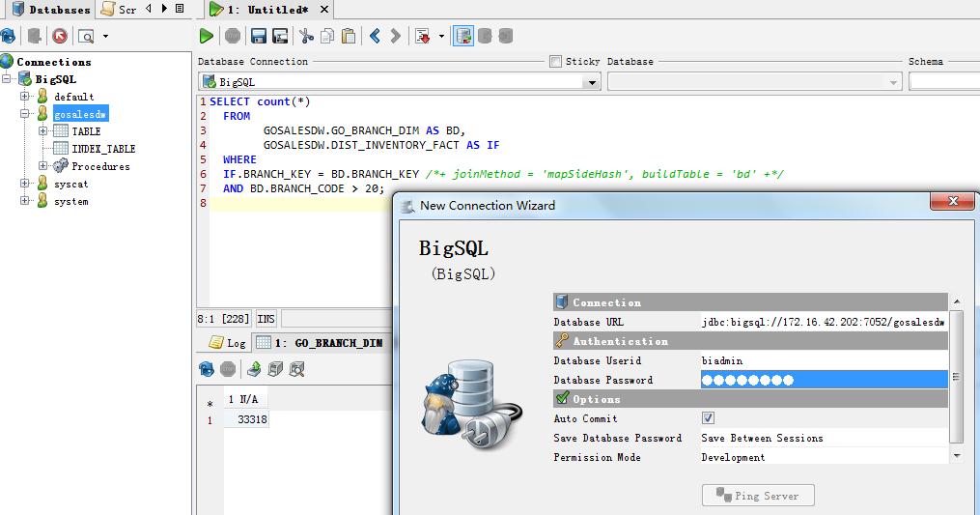Uncheck Auto Commit in the New Connection Wizard
This screenshot has width=980, height=515.
[708, 418]
